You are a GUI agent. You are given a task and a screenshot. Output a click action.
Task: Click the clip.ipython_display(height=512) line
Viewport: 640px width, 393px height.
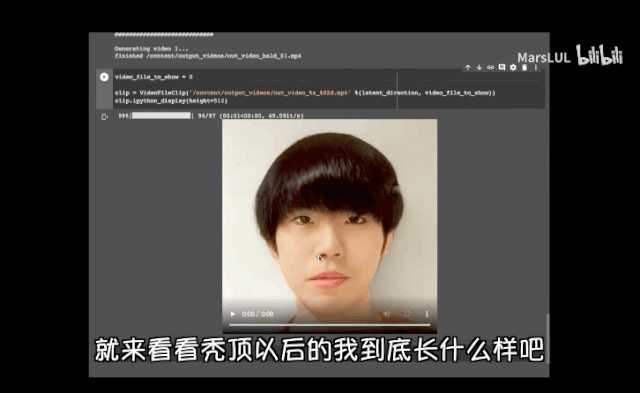pyautogui.click(x=171, y=100)
